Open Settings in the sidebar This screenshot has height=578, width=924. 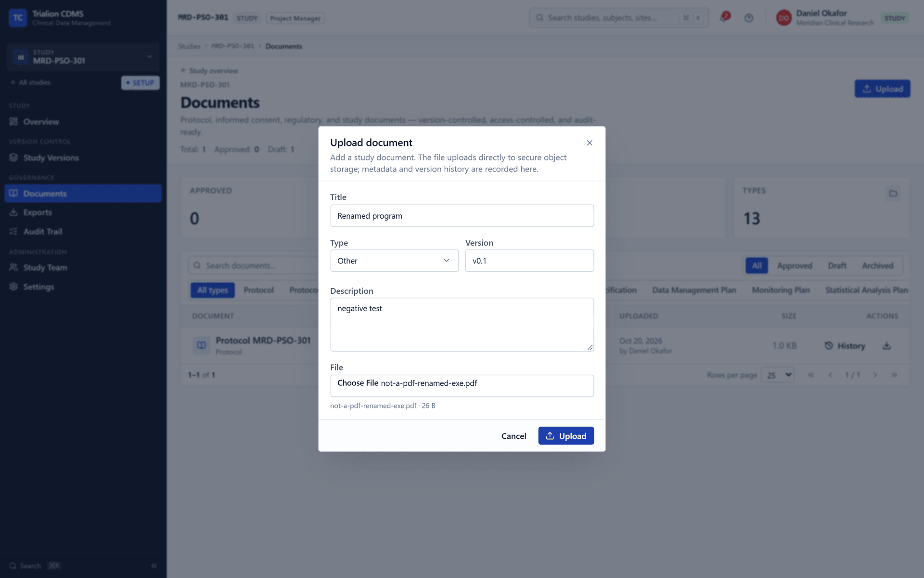click(83, 287)
